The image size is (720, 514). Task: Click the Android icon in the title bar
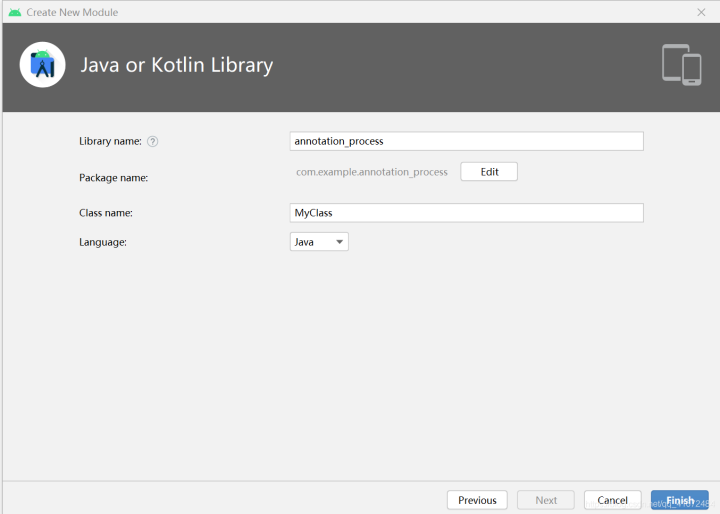[15, 12]
